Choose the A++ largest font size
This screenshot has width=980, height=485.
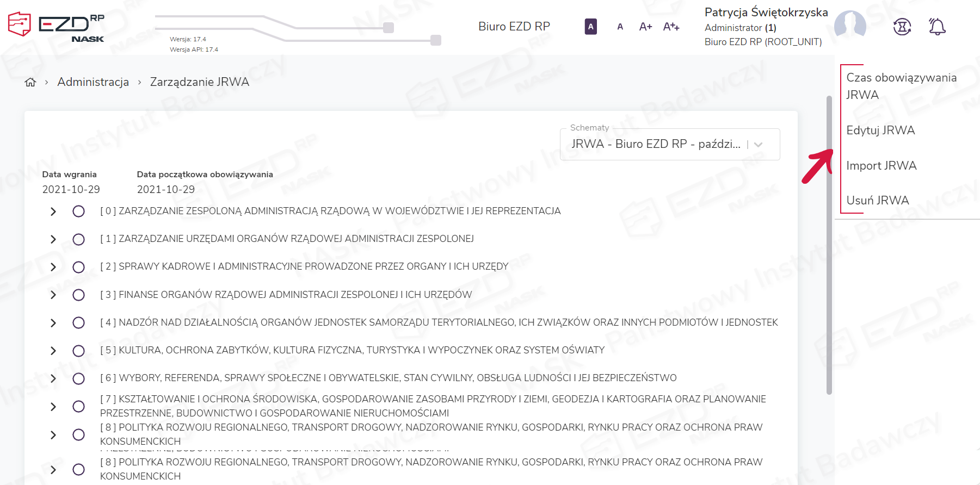tap(671, 27)
